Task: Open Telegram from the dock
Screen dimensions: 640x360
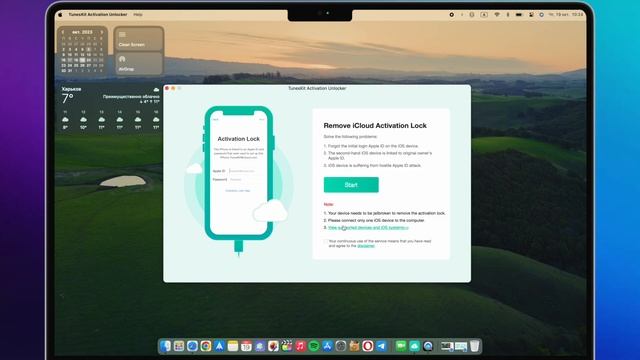Action: [381, 346]
